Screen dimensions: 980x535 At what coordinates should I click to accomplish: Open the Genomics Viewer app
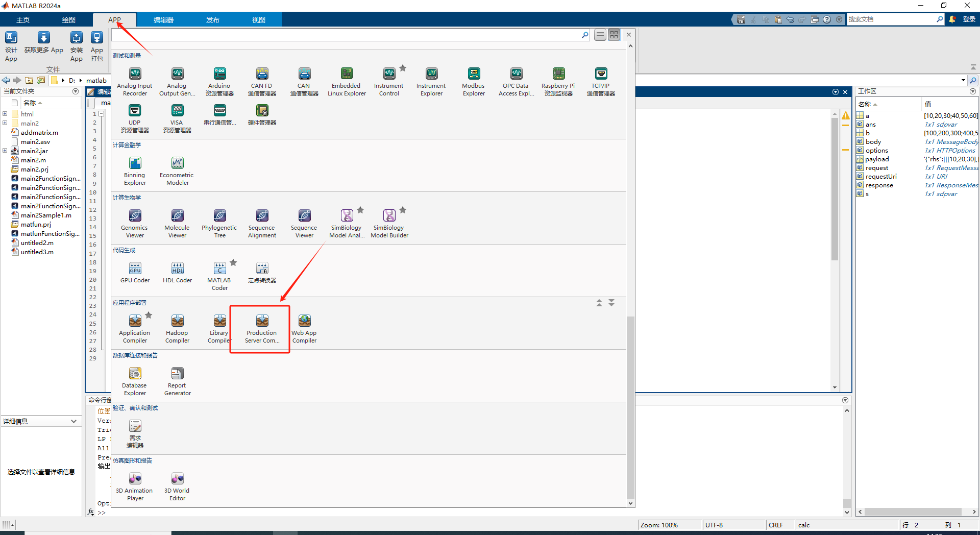tap(135, 224)
